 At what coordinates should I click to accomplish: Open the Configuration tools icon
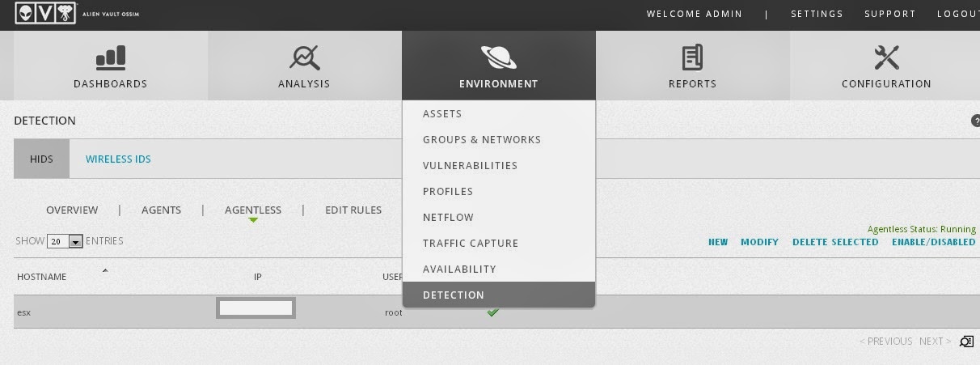click(x=886, y=57)
